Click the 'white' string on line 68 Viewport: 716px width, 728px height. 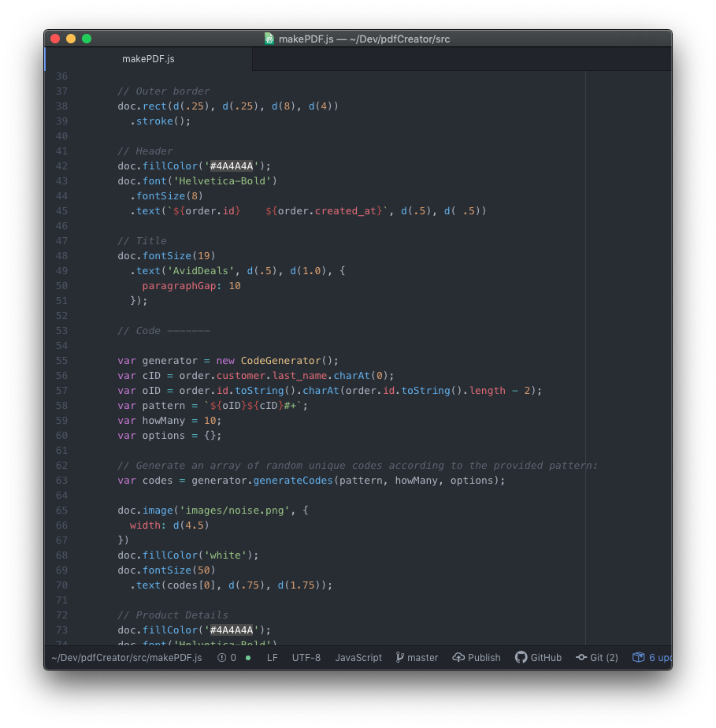tap(225, 555)
